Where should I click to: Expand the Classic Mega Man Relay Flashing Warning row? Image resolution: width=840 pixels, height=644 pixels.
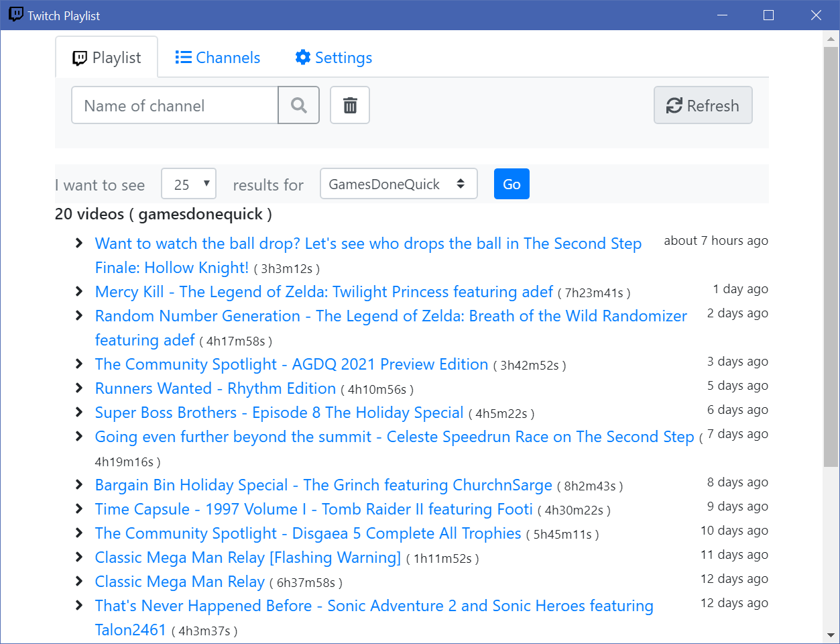[79, 557]
